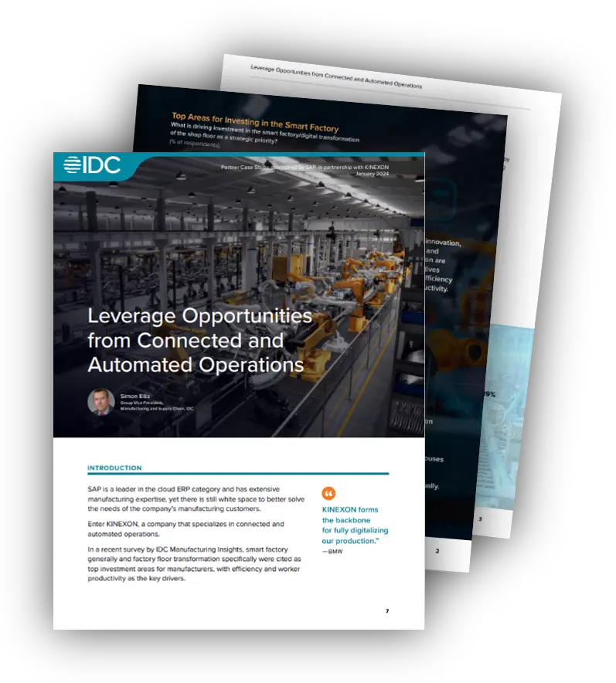The width and height of the screenshot is (616, 683).
Task: Click the question 'What is driving investment' on second page
Action: 264,133
